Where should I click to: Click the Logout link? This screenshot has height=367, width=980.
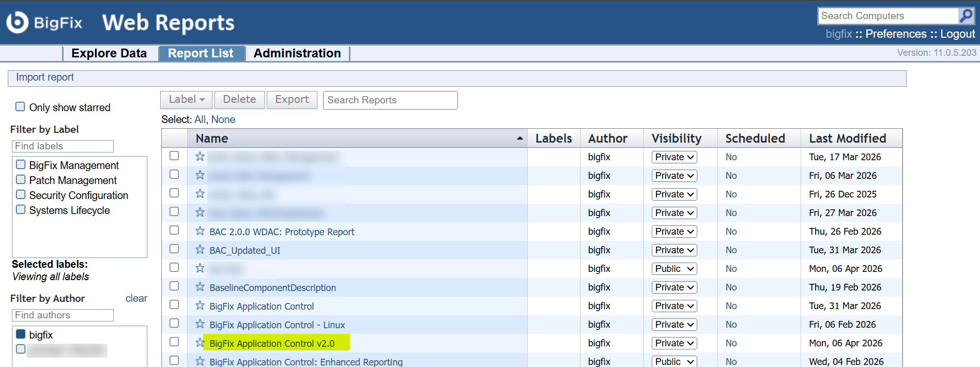[x=957, y=34]
